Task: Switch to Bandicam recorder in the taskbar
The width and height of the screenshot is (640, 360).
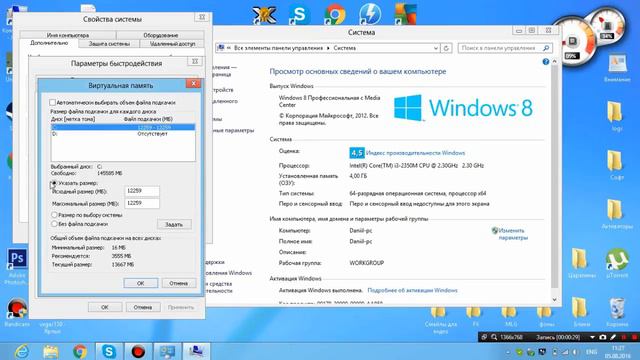Action: [x=138, y=351]
